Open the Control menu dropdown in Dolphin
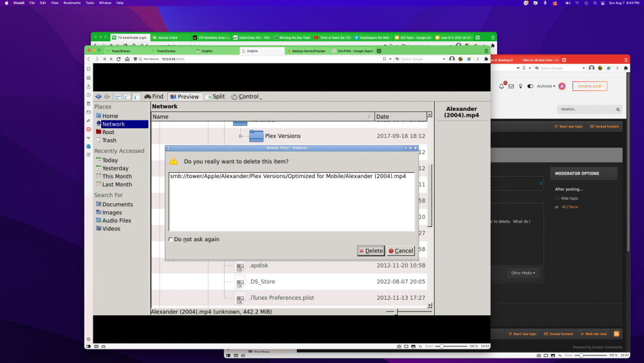The width and height of the screenshot is (644, 363). (247, 97)
